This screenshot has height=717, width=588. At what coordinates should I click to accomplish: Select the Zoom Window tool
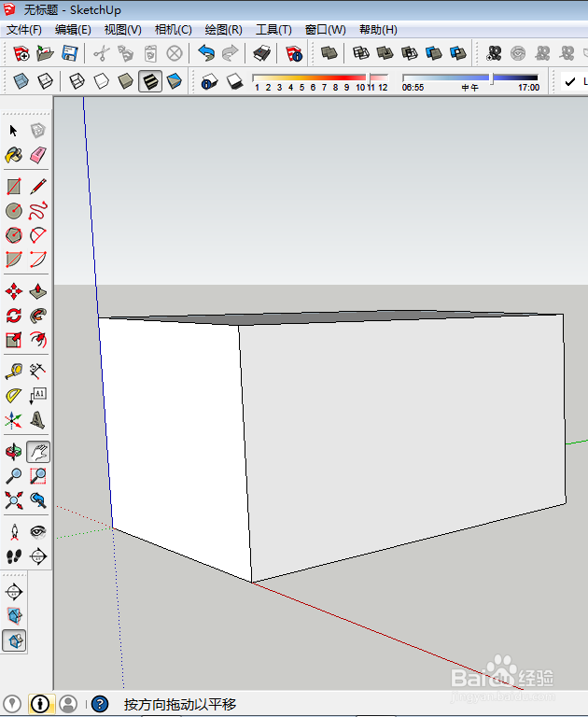(x=38, y=476)
